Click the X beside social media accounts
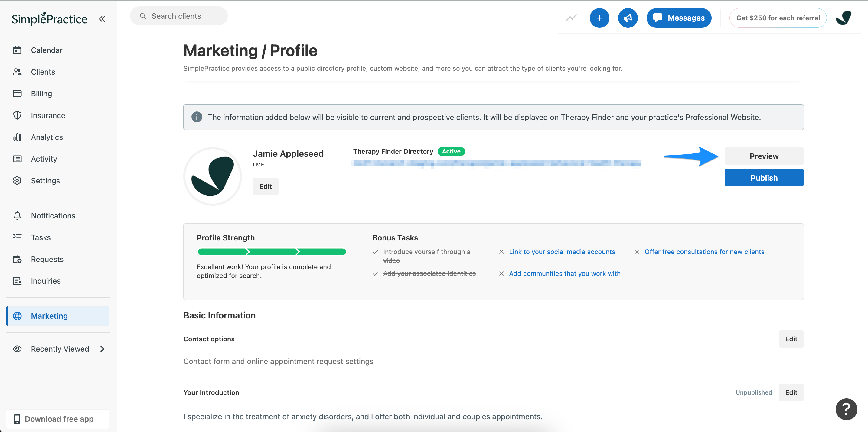 [501, 252]
